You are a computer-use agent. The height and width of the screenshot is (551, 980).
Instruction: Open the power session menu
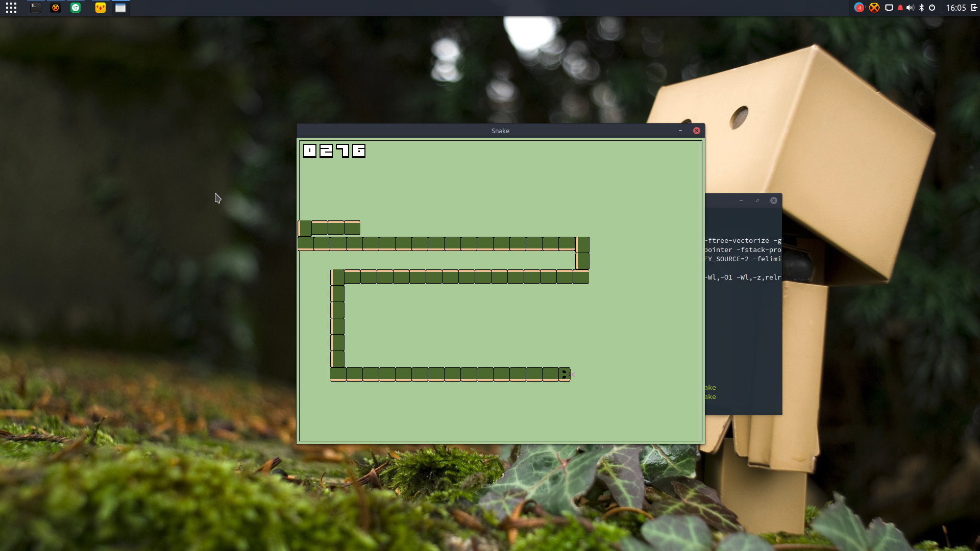pyautogui.click(x=932, y=8)
